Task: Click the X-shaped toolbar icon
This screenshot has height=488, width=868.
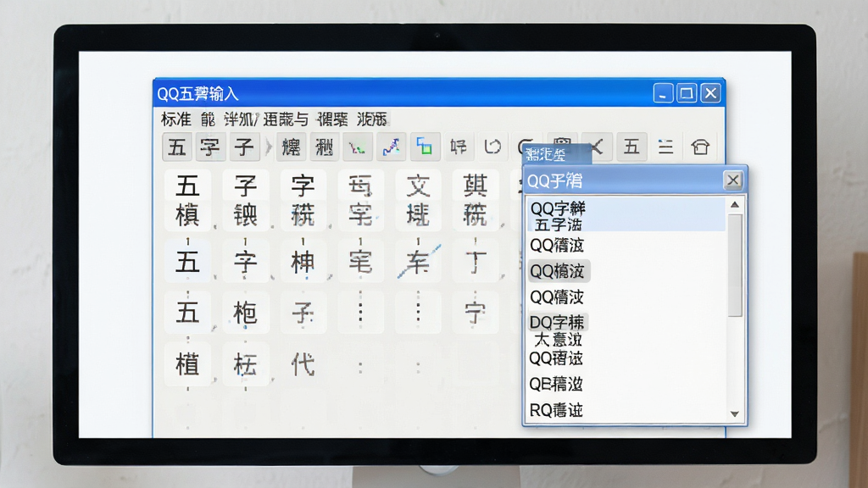Action: tap(598, 147)
